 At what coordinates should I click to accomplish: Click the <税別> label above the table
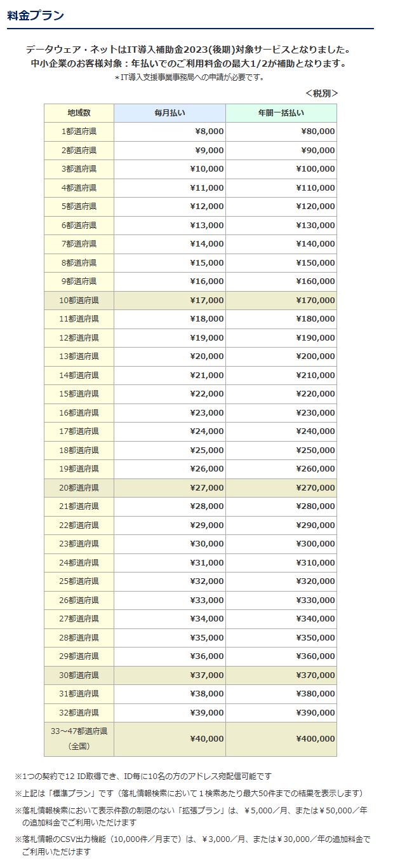(321, 93)
